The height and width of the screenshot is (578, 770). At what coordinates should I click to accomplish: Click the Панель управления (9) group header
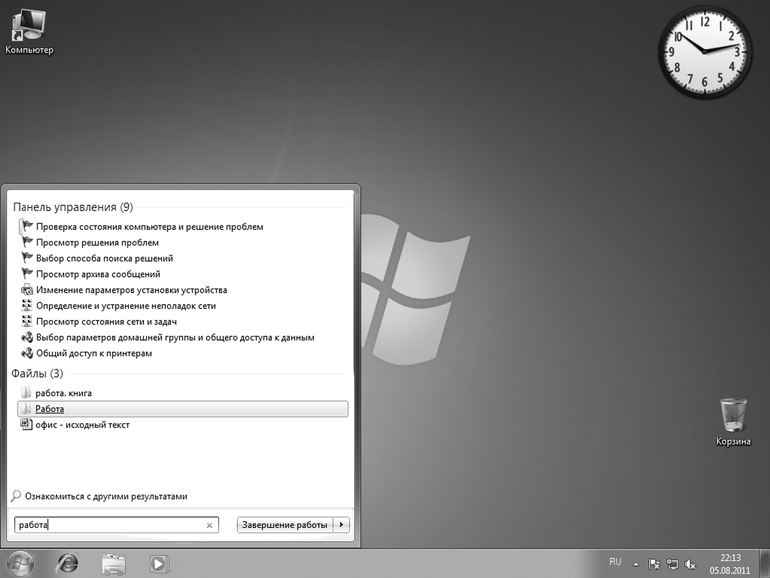click(73, 207)
